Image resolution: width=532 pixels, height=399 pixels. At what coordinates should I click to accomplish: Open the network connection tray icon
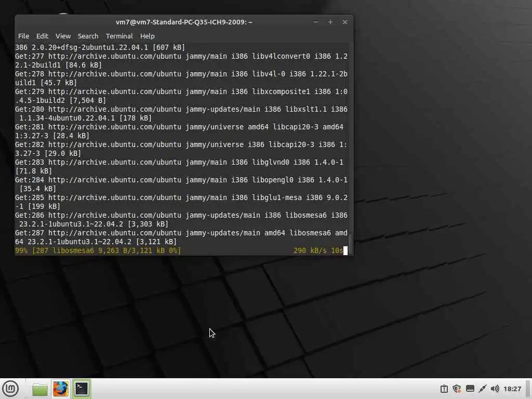(x=483, y=389)
